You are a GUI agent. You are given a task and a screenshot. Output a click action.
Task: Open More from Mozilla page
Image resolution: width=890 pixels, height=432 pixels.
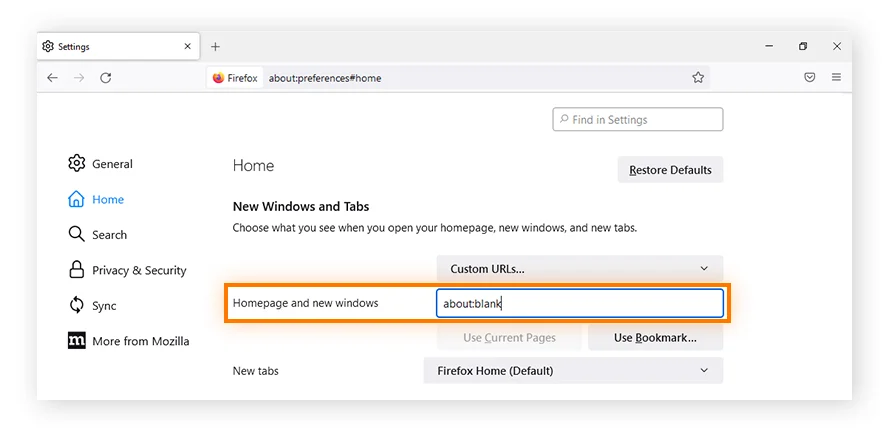tap(128, 341)
